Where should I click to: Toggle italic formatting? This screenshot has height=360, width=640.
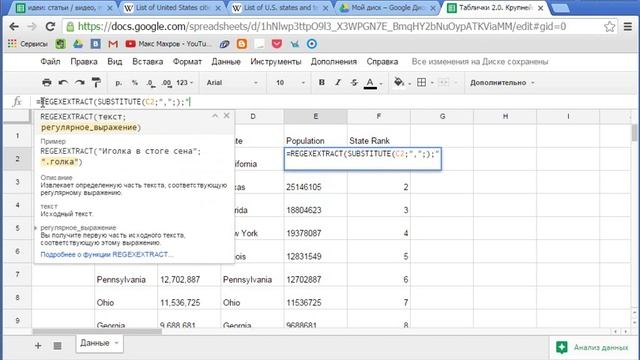(x=338, y=82)
